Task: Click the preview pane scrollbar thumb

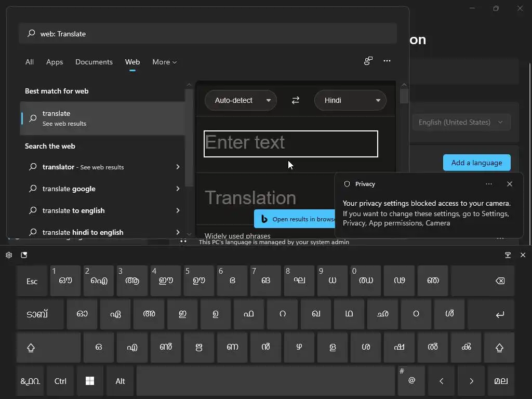Action: click(x=404, y=96)
